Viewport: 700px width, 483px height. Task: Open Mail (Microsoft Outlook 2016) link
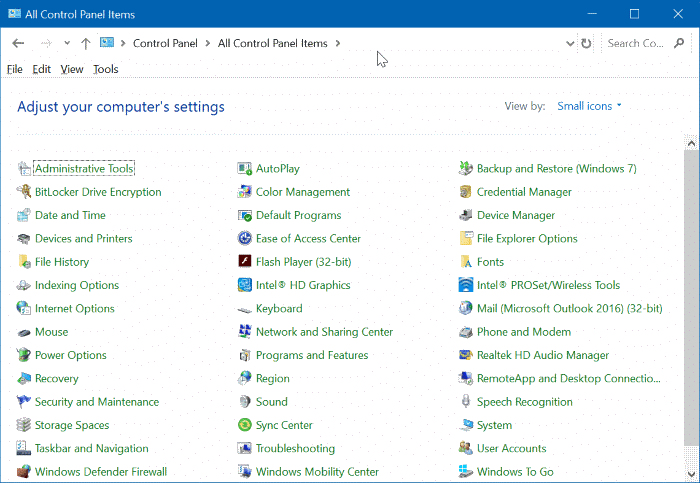coord(570,308)
